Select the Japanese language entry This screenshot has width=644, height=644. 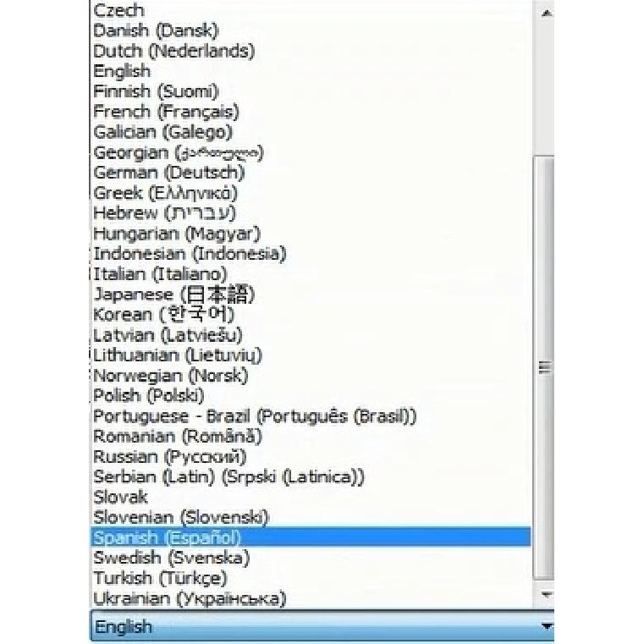pyautogui.click(x=311, y=294)
